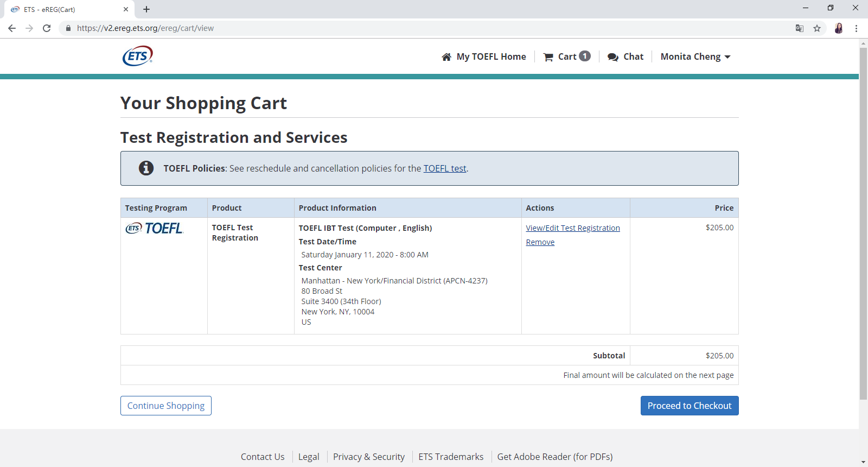The image size is (868, 467).
Task: Click the Your Shopping Cart heading
Action: pos(204,103)
